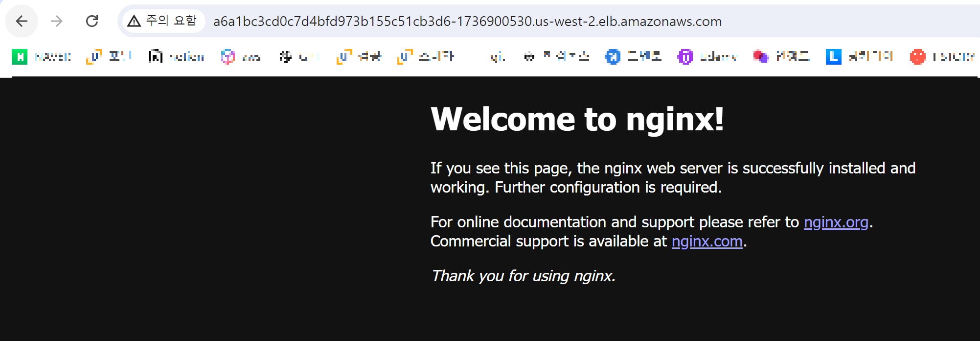Go back using the browser back arrow

(x=22, y=21)
